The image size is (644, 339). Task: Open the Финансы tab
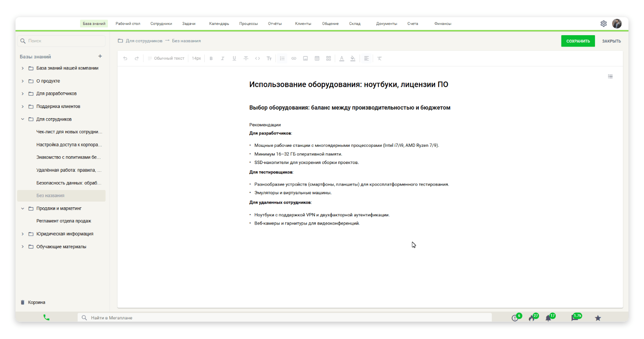tap(443, 24)
